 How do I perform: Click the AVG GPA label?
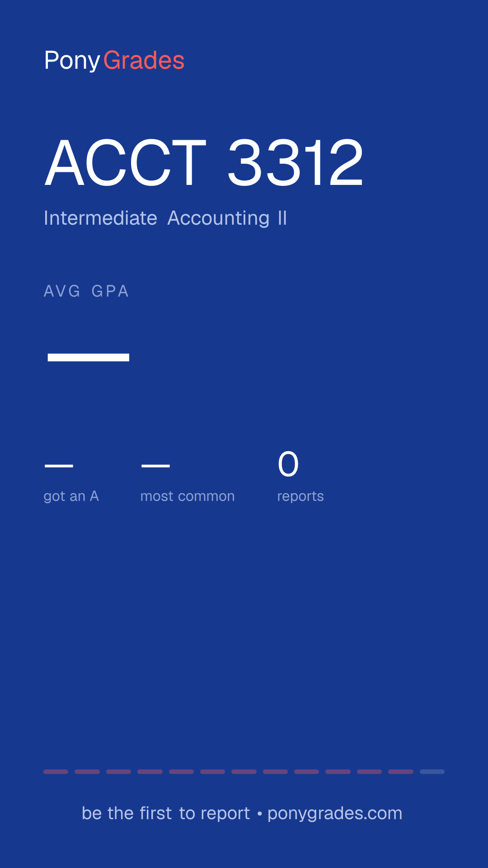pyautogui.click(x=86, y=291)
